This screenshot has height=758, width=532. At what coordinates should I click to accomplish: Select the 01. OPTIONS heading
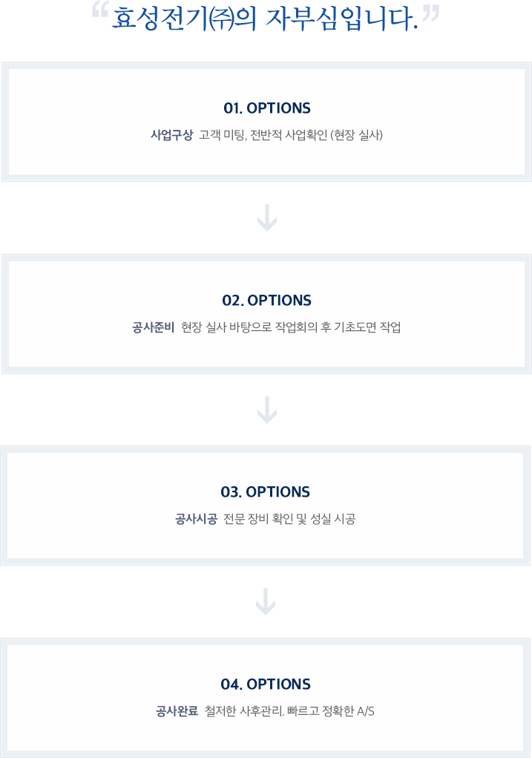click(x=267, y=108)
